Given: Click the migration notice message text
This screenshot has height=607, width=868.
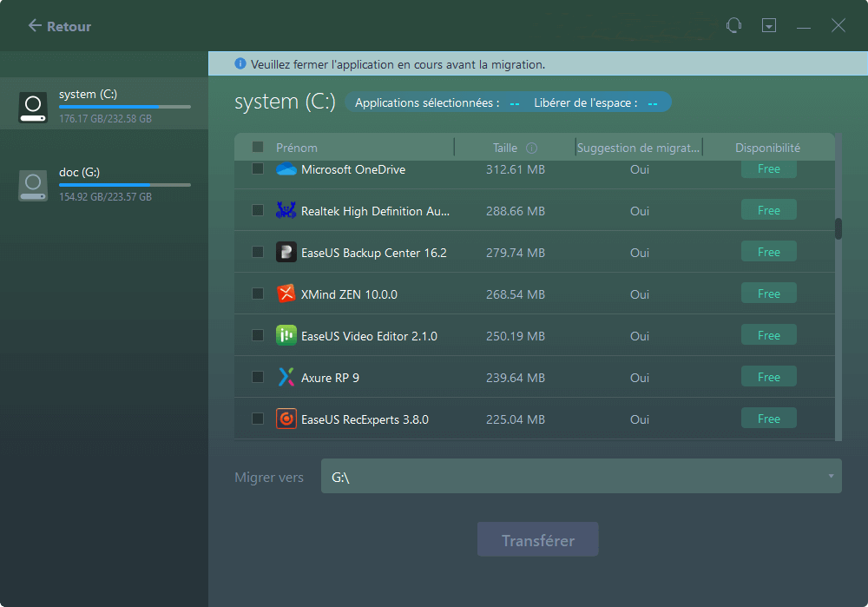Looking at the screenshot, I should 398,64.
